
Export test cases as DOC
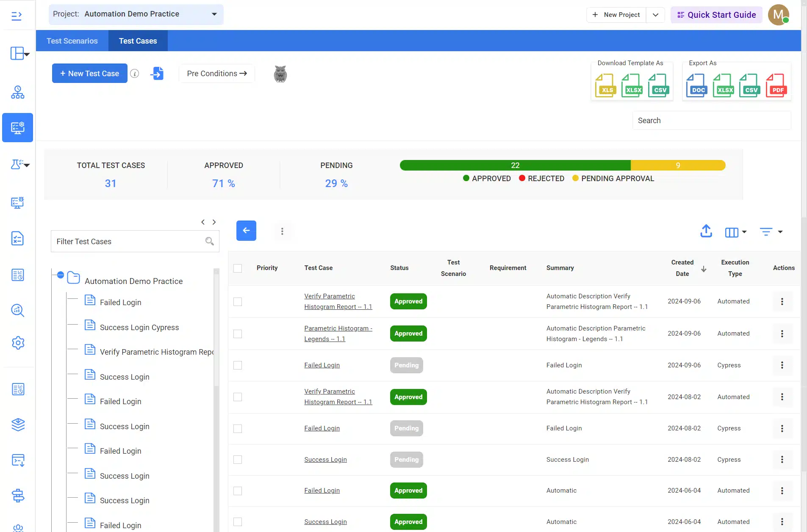(x=697, y=85)
